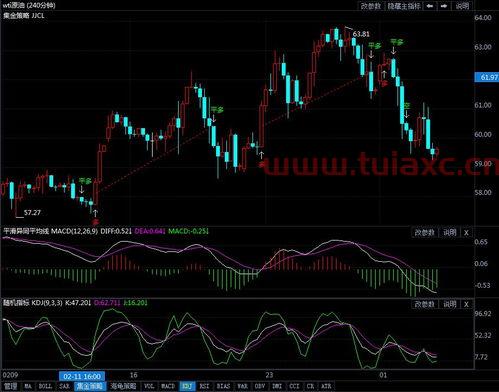Image resolution: width=499 pixels, height=392 pixels.
Task: Select the MA indicator tab
Action: (x=28, y=386)
